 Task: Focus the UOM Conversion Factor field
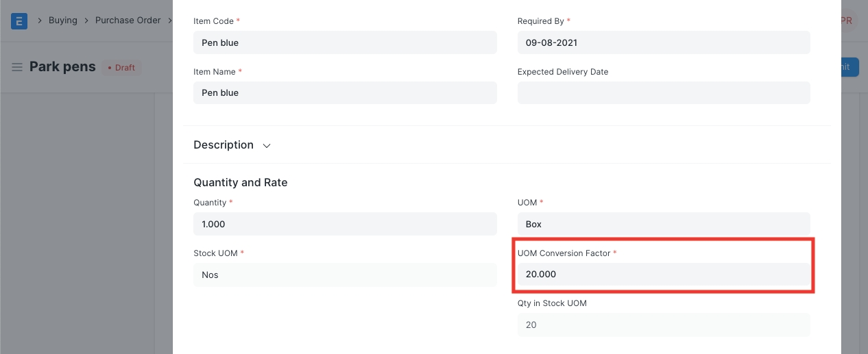(663, 275)
